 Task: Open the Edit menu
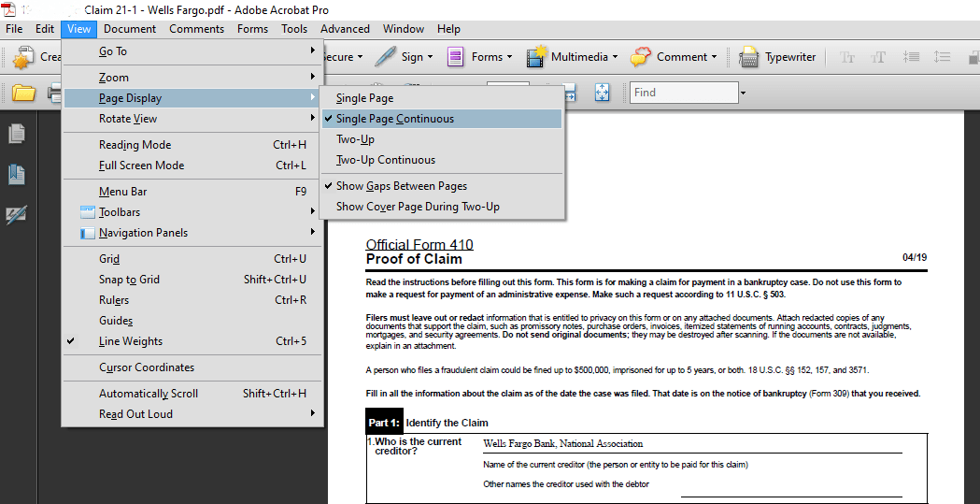click(44, 29)
